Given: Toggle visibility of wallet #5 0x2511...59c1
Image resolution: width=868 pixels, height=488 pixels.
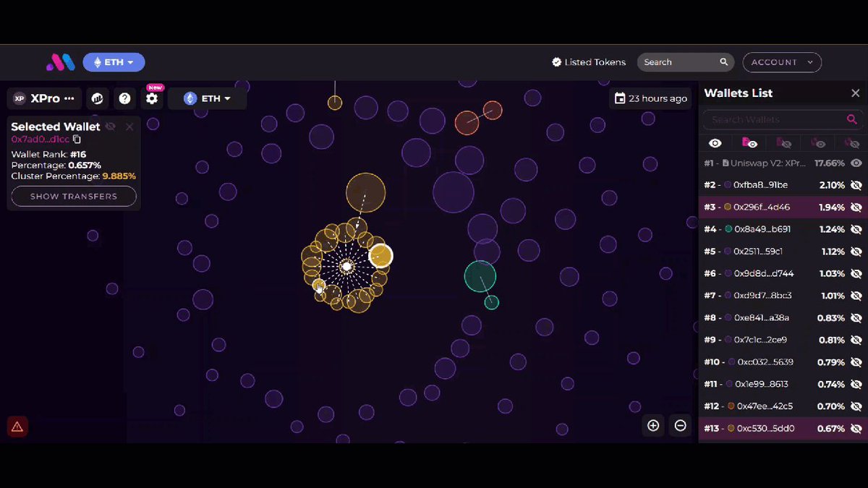Looking at the screenshot, I should (856, 252).
